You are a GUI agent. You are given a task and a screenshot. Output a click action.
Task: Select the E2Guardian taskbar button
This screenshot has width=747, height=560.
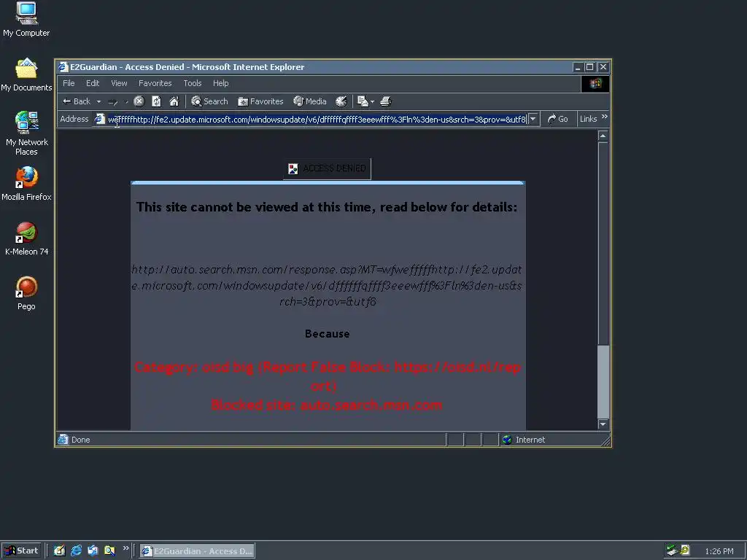click(197, 551)
